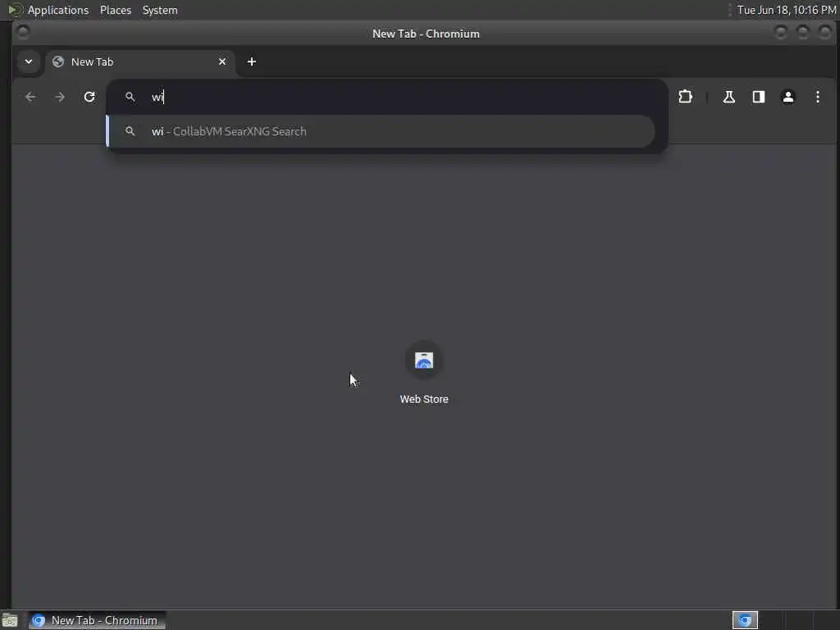840x630 pixels.
Task: Reload the page with the refresh icon
Action: (89, 97)
